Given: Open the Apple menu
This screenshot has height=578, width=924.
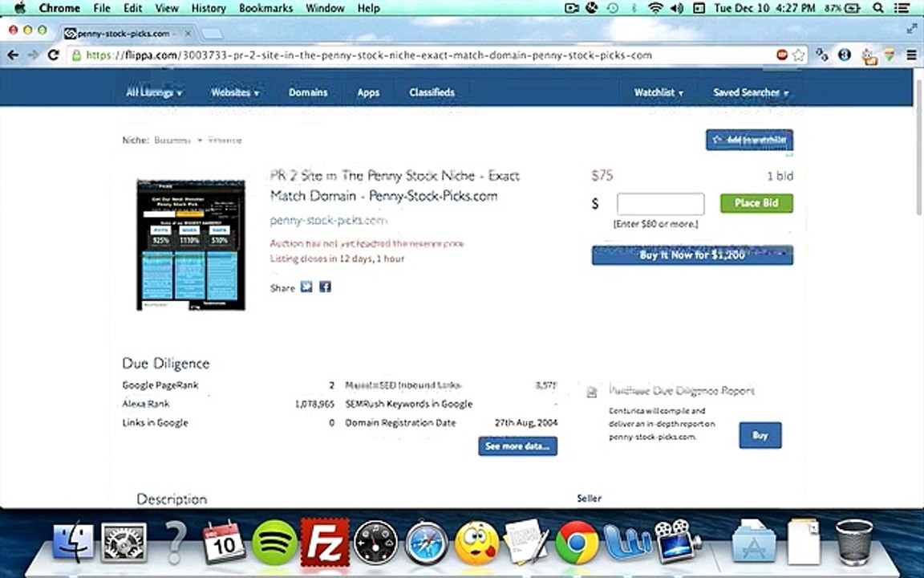Looking at the screenshot, I should (x=19, y=8).
